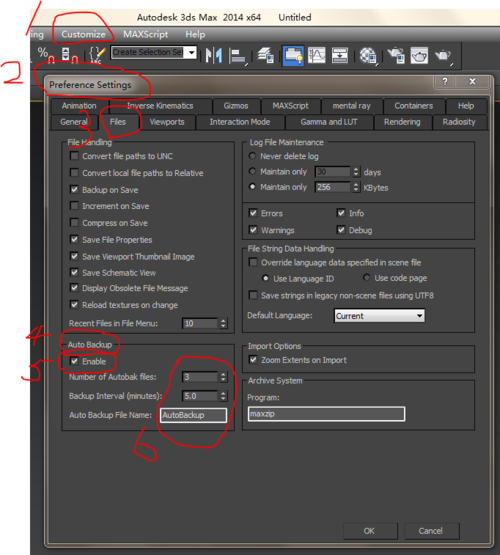Click the Archive System Program field

[326, 414]
